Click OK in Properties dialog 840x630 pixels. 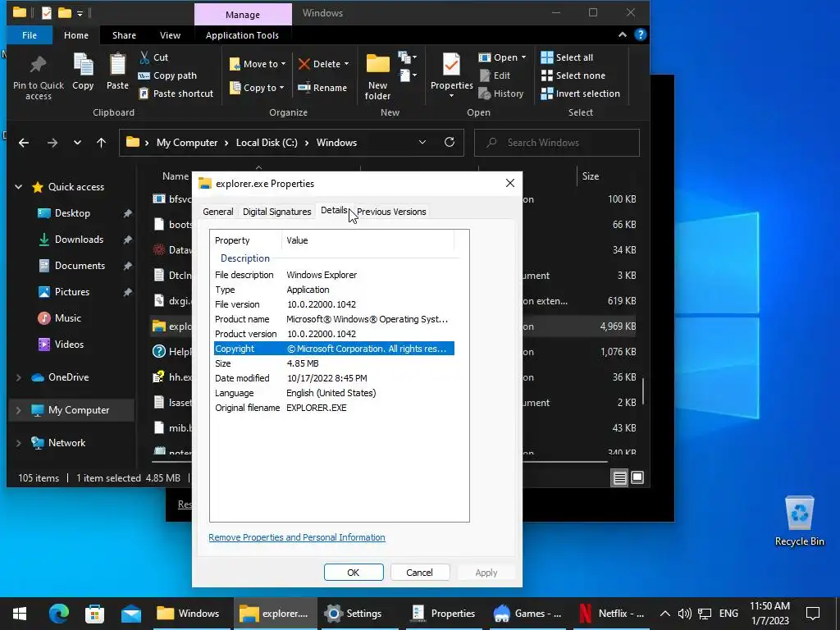point(354,572)
